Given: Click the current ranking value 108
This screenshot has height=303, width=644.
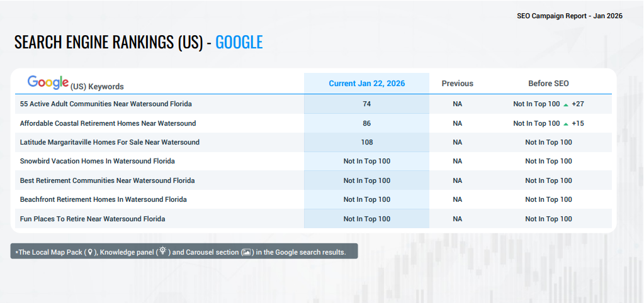Looking at the screenshot, I should (x=367, y=142).
